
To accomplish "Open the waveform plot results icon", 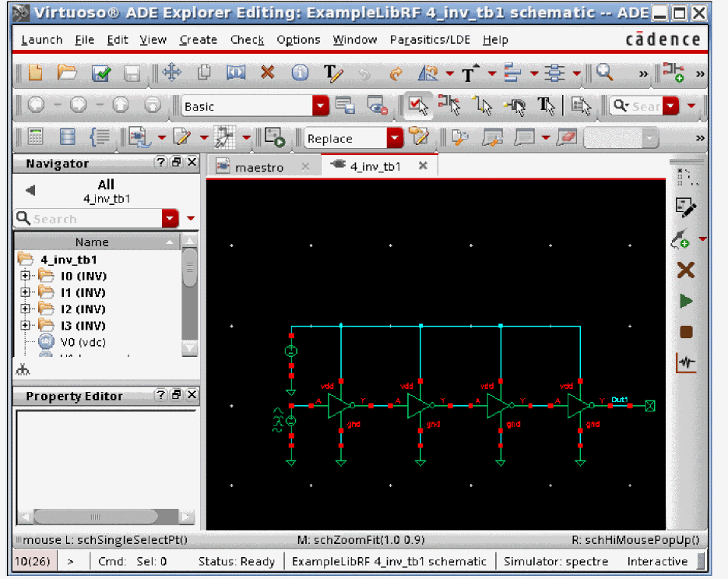I will click(685, 362).
